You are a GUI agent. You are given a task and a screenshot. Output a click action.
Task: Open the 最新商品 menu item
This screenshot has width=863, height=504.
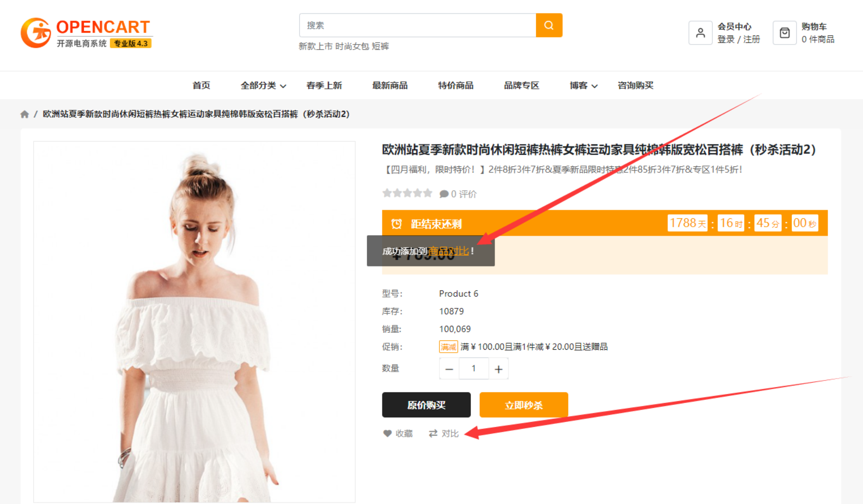[x=390, y=86]
